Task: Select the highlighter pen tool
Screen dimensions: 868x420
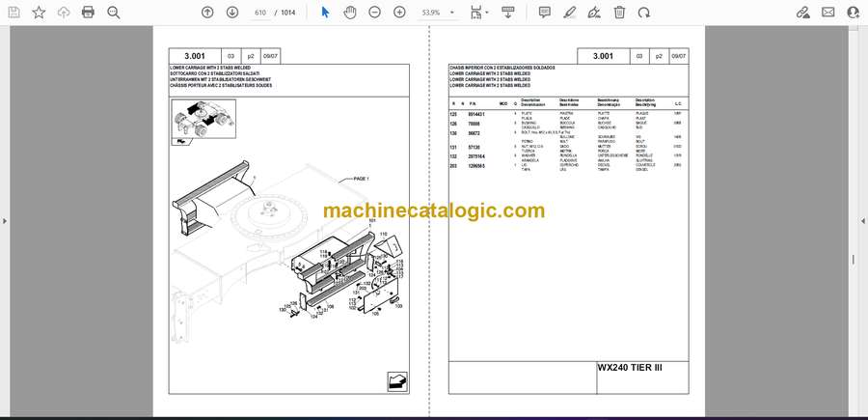Action: (x=568, y=13)
